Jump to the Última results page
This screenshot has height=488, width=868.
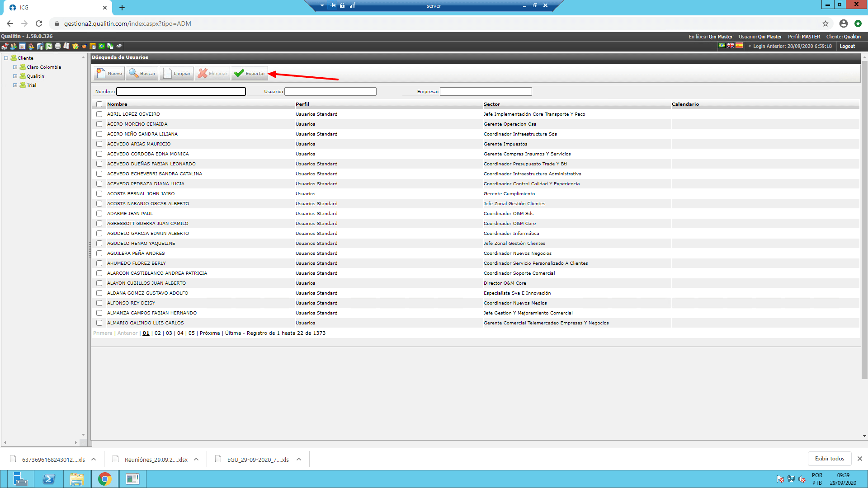233,333
